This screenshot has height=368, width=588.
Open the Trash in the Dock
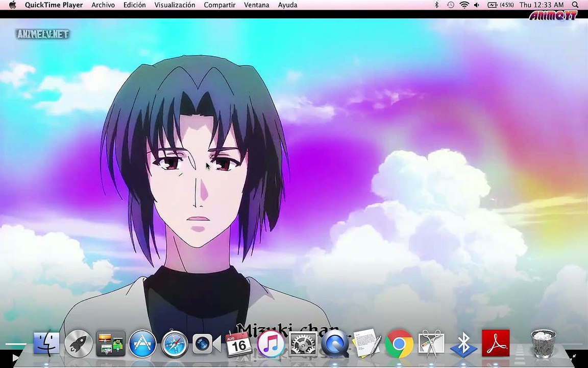543,343
